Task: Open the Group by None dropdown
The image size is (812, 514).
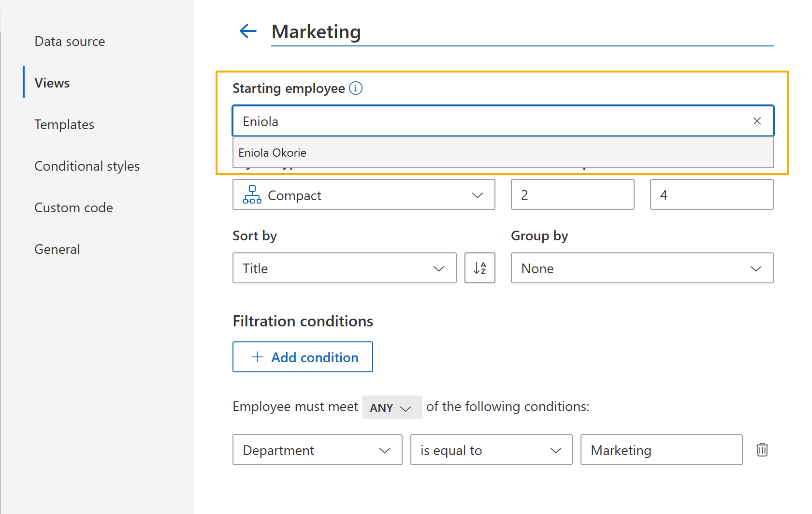Action: [642, 268]
